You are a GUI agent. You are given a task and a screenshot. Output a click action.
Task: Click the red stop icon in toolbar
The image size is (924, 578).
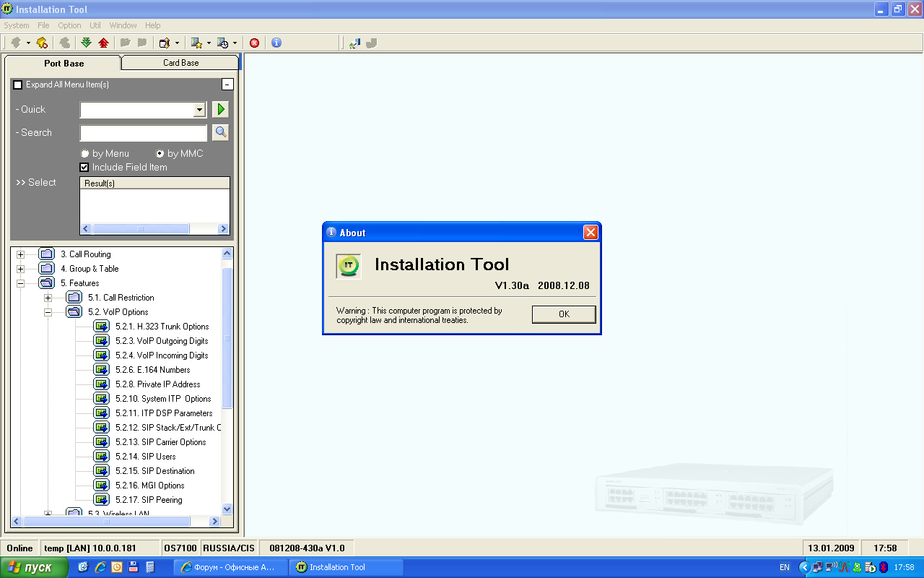click(254, 43)
